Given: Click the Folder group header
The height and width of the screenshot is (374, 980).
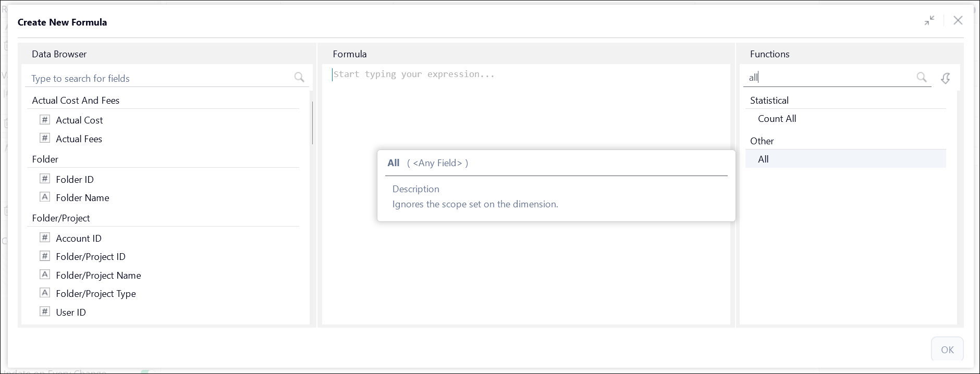Looking at the screenshot, I should [x=45, y=159].
